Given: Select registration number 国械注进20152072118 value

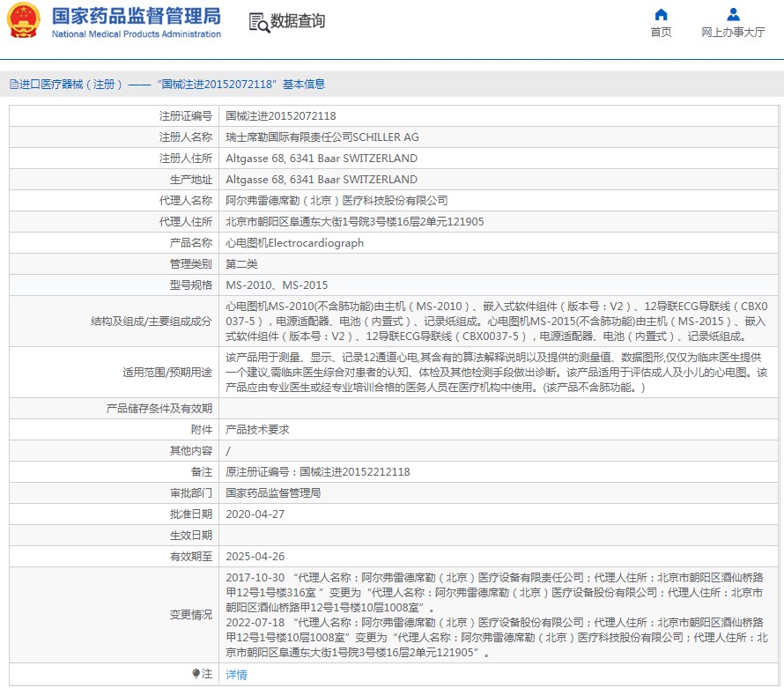Looking at the screenshot, I should (x=280, y=116).
